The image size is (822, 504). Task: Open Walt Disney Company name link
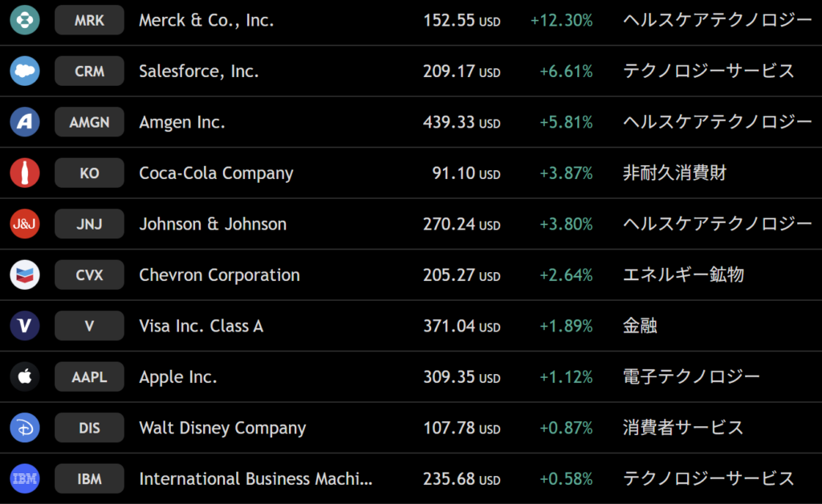pyautogui.click(x=222, y=428)
